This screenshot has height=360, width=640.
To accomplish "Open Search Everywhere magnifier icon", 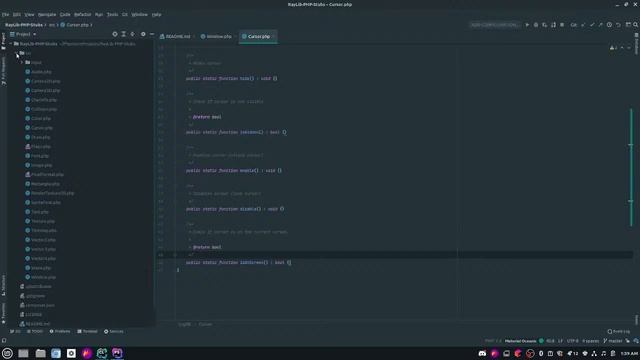I will [636, 25].
